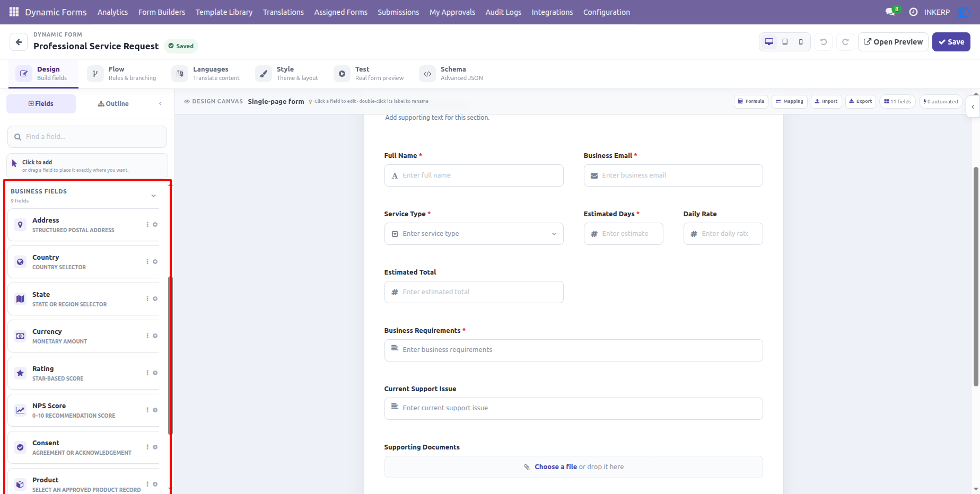
Task: Click the Estimated Days number field
Action: point(623,234)
